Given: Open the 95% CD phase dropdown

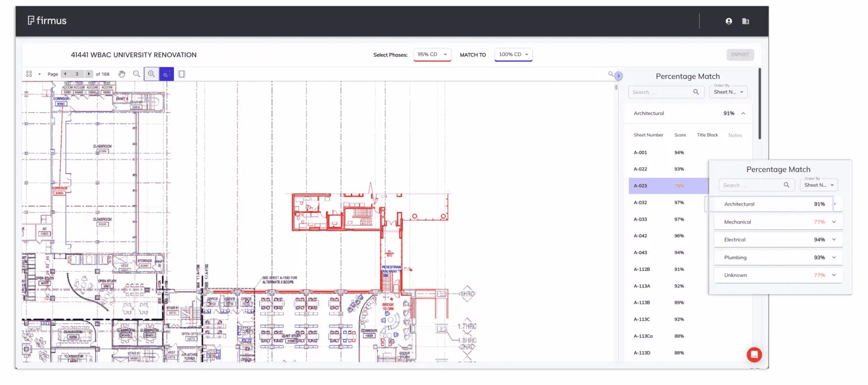Looking at the screenshot, I should [432, 54].
